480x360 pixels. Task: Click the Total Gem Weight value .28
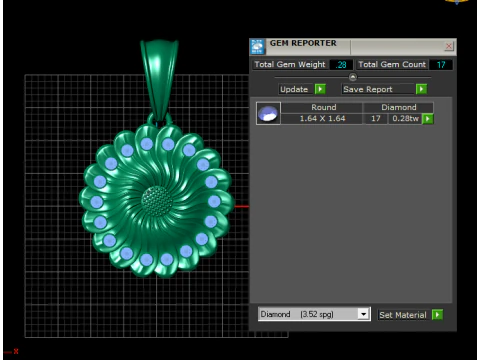tap(341, 65)
